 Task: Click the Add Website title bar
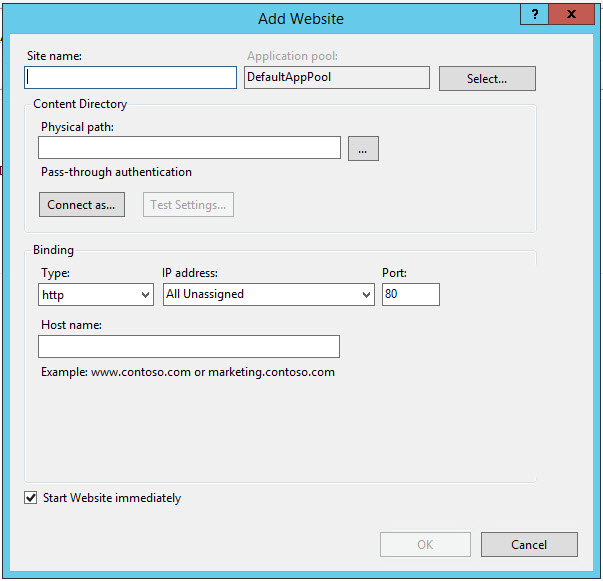300,18
